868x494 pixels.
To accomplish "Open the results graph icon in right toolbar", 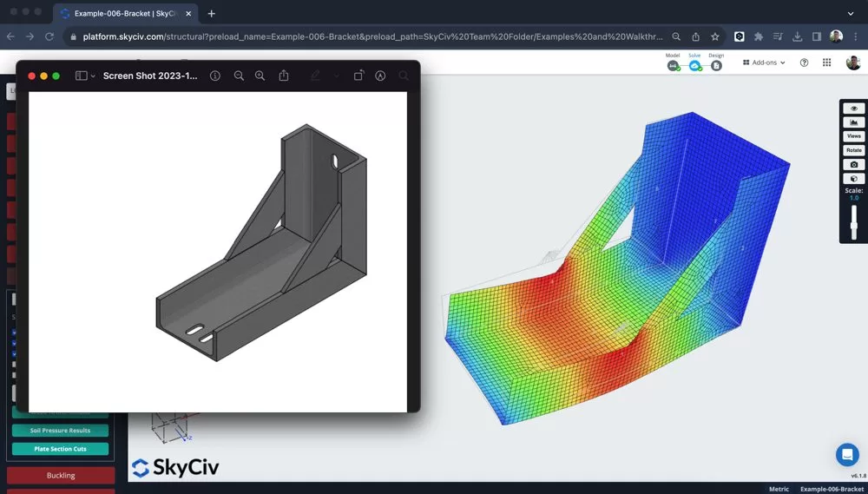I will click(854, 122).
